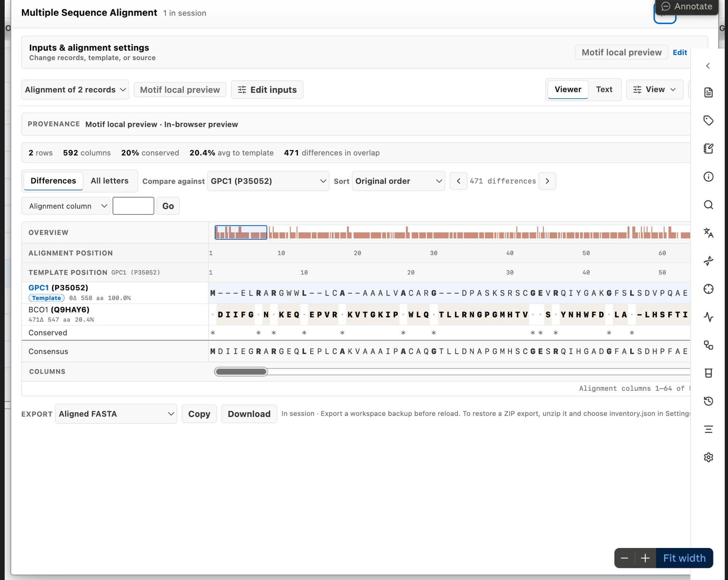
Task: Click the Conserved row label
Action: pos(48,333)
